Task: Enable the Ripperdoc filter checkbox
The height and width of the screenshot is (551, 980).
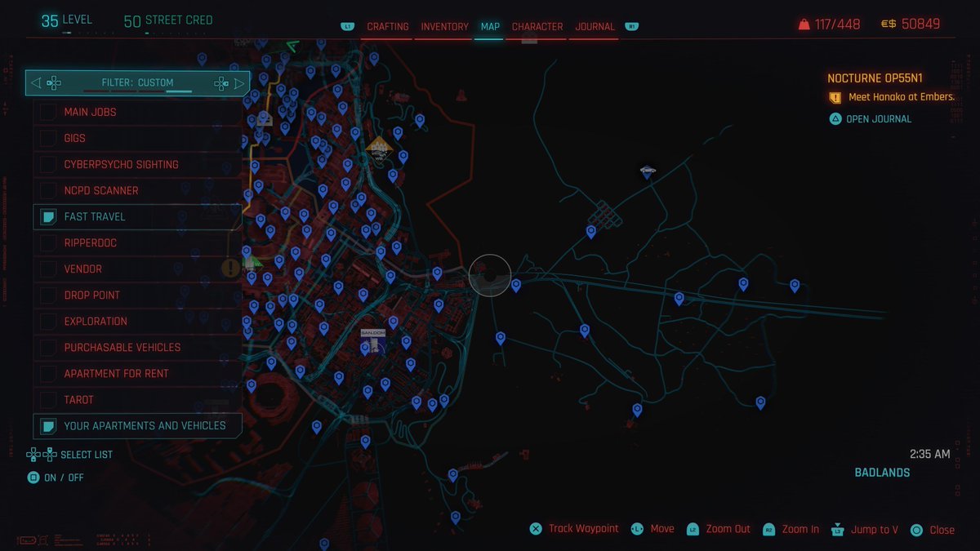Action: [x=48, y=242]
